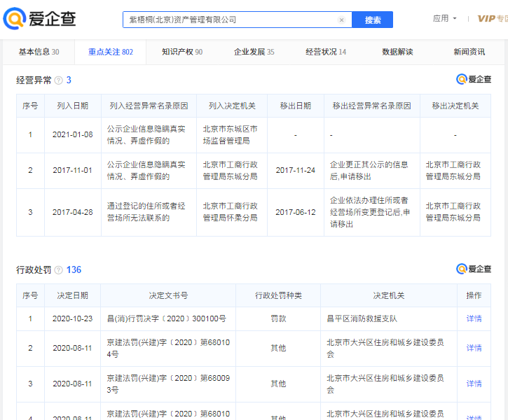Screen dimensions: 508x420
Task: Clear the search box with the X icon
Action: pyautogui.click(x=341, y=20)
